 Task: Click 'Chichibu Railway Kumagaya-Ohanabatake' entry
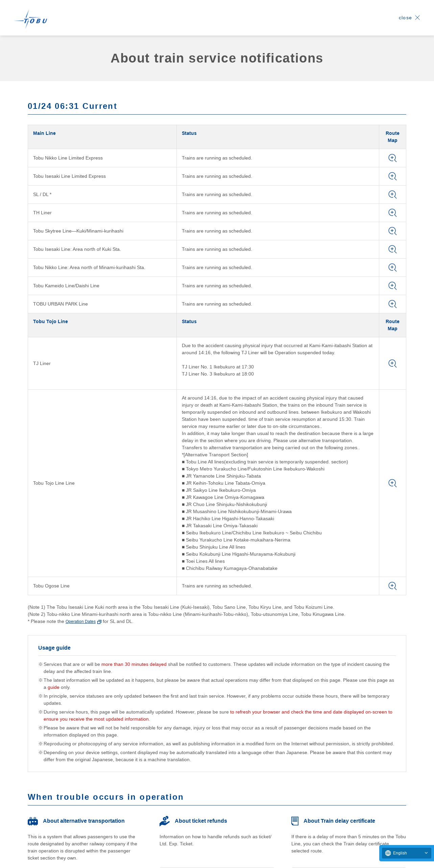coord(230,568)
